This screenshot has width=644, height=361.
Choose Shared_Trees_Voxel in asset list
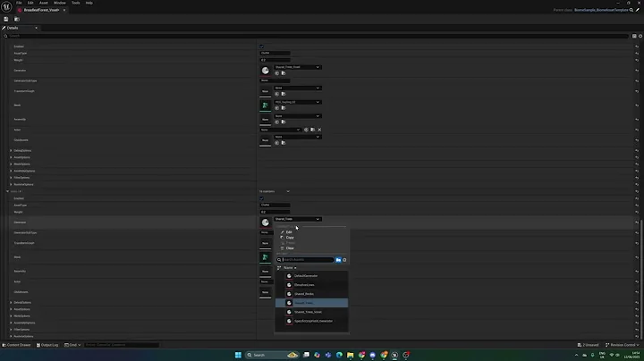312,312
